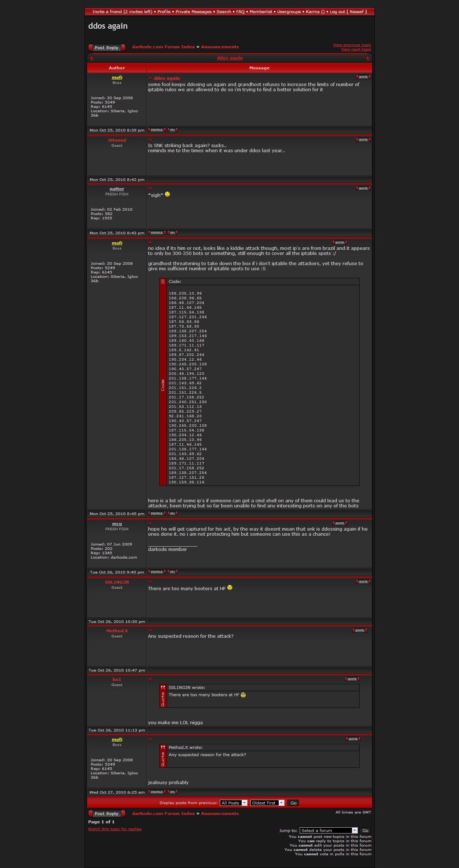This screenshot has width=459, height=868.
Task: Click QUOTE icon on Method.X's post
Action: 360,630
